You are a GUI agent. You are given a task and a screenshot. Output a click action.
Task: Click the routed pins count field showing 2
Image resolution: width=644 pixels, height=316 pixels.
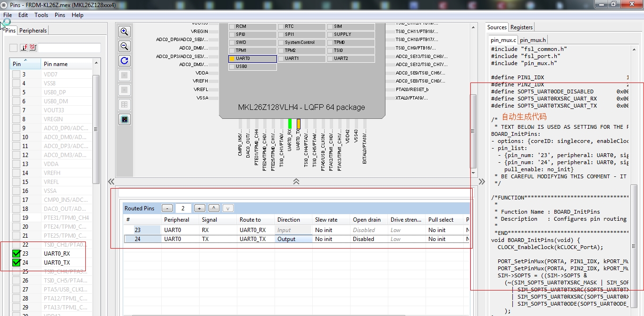click(184, 208)
